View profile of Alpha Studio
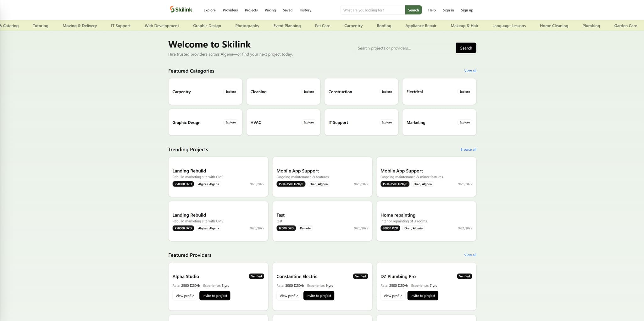The height and width of the screenshot is (321, 644). 185,296
